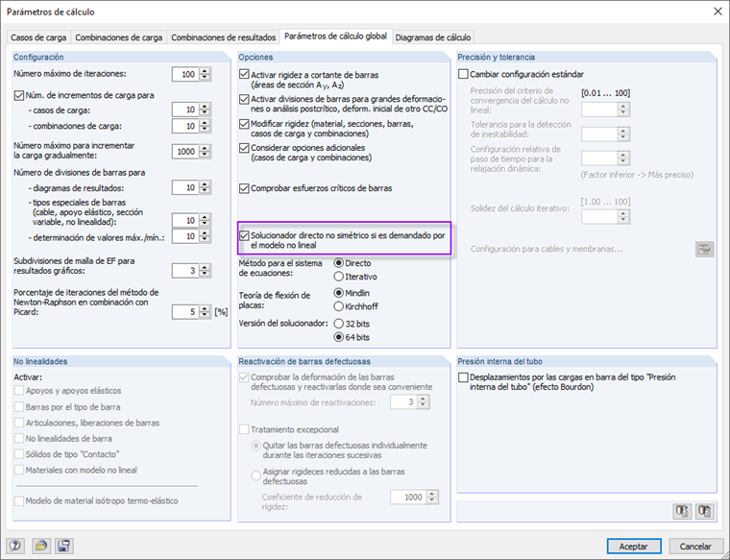Image resolution: width=730 pixels, height=560 pixels.
Task: Select 32 bits solver version
Action: [338, 324]
